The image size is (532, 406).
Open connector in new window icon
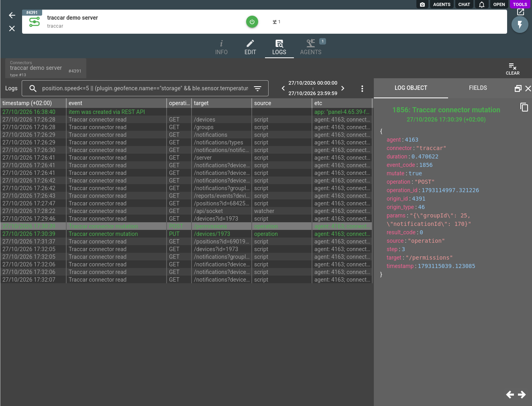(x=521, y=12)
